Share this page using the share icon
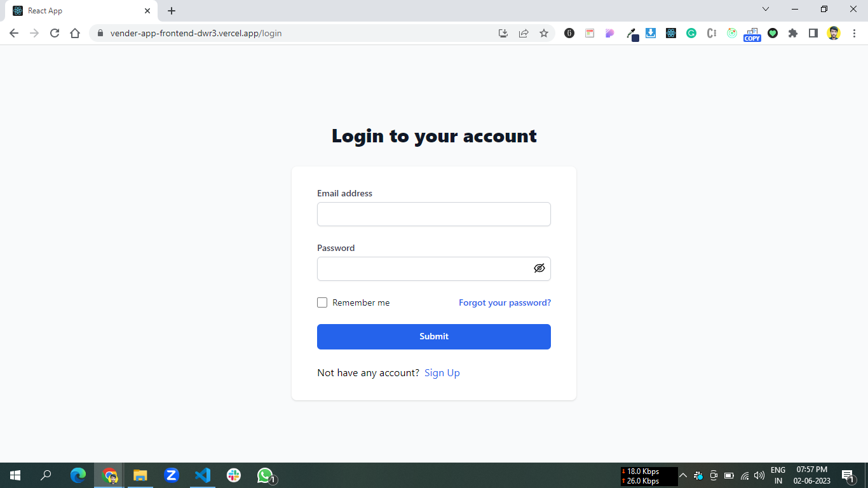The height and width of the screenshot is (488, 868). [x=524, y=33]
